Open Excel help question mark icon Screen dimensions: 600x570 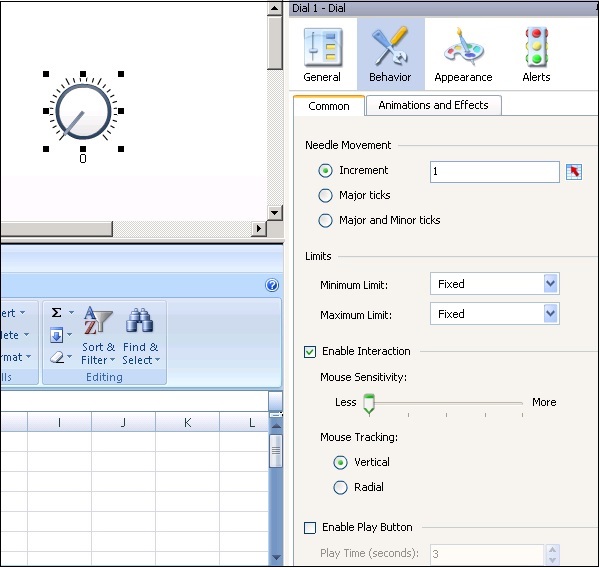tap(272, 285)
